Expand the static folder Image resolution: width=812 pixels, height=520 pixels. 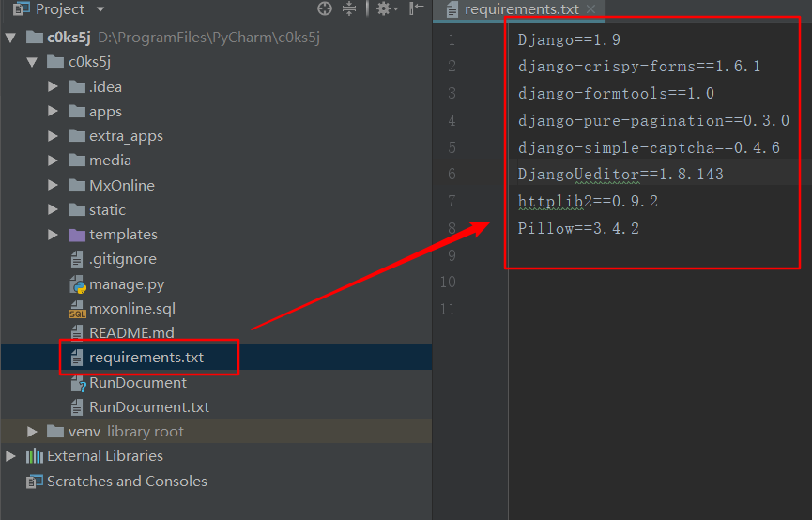point(53,209)
